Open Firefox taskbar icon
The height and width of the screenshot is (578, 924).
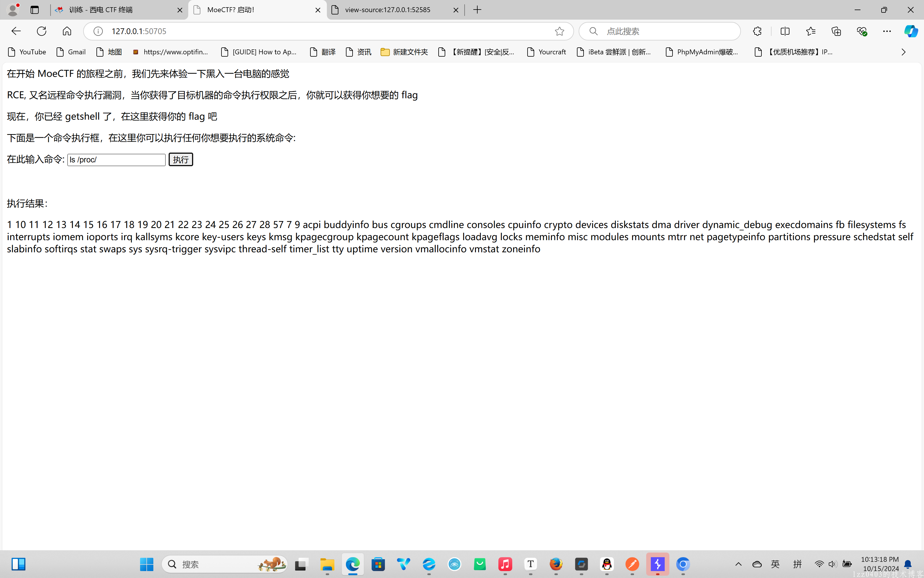(556, 564)
